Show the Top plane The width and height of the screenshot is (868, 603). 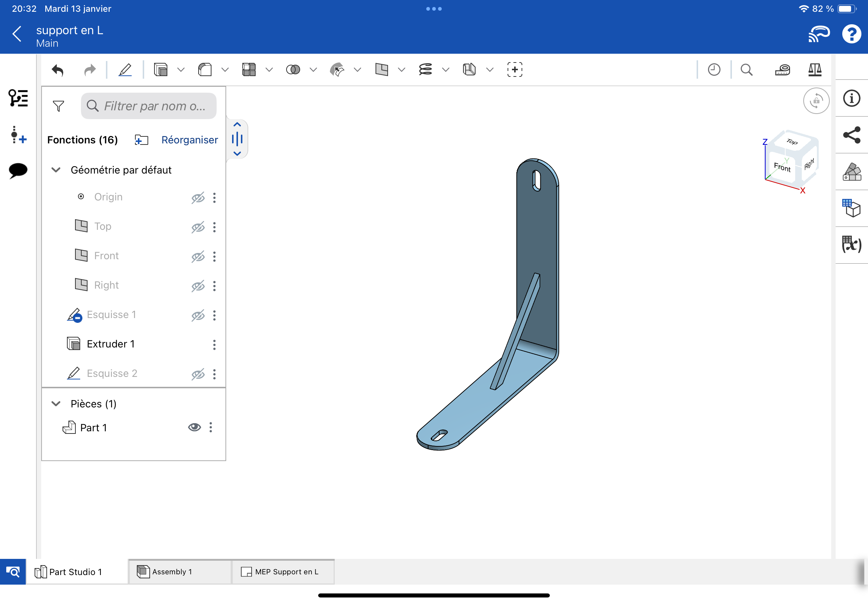198,227
